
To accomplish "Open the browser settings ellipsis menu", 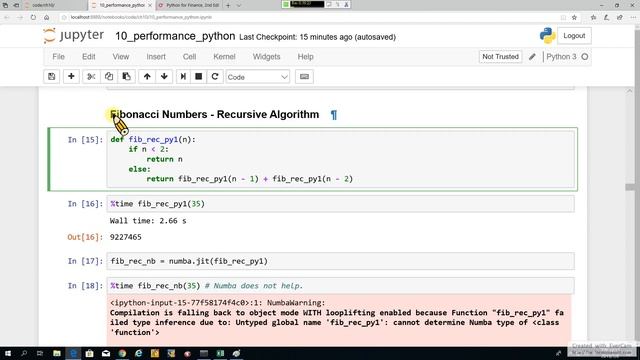I will [633, 17].
